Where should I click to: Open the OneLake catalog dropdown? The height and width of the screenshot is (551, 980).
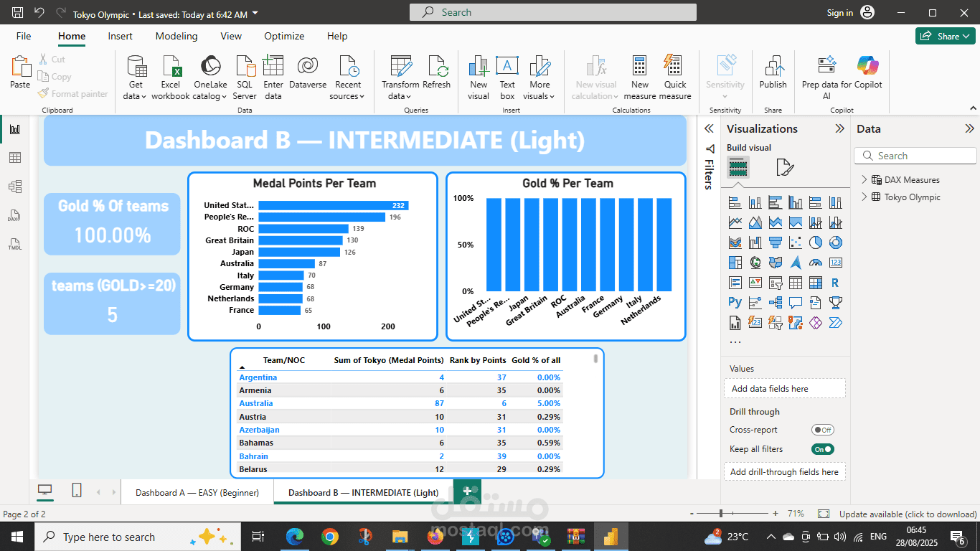[x=210, y=77]
